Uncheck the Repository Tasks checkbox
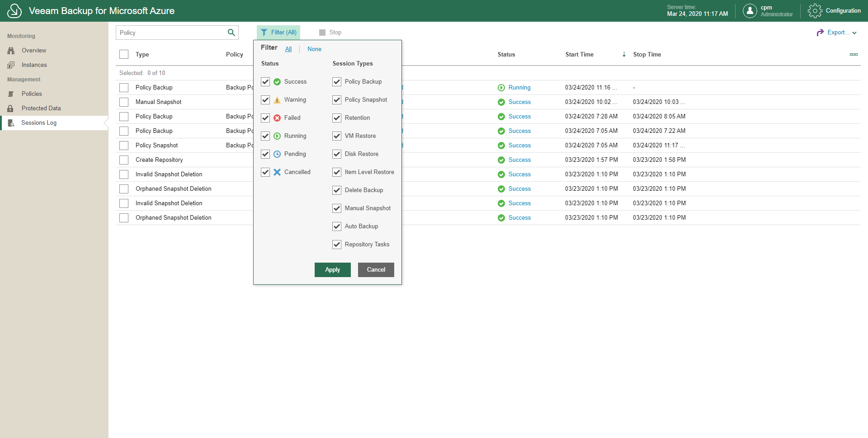The image size is (868, 438). [x=337, y=245]
